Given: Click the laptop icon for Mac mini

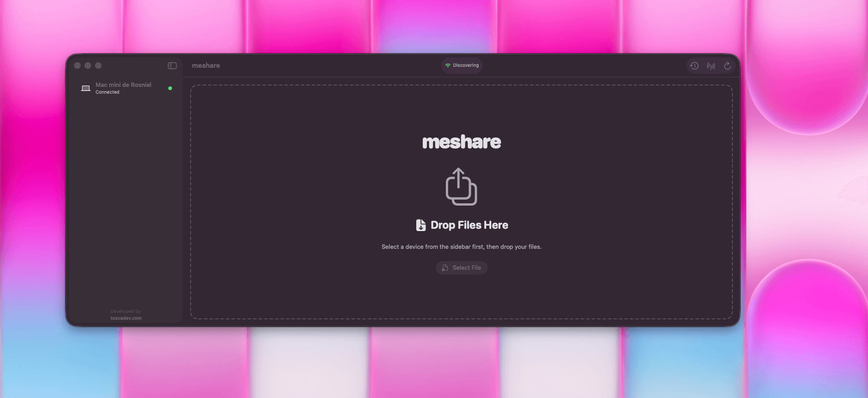Looking at the screenshot, I should point(86,88).
